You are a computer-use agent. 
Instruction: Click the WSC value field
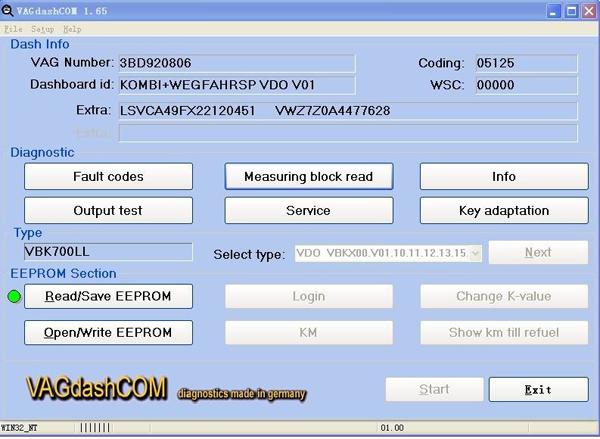click(526, 85)
